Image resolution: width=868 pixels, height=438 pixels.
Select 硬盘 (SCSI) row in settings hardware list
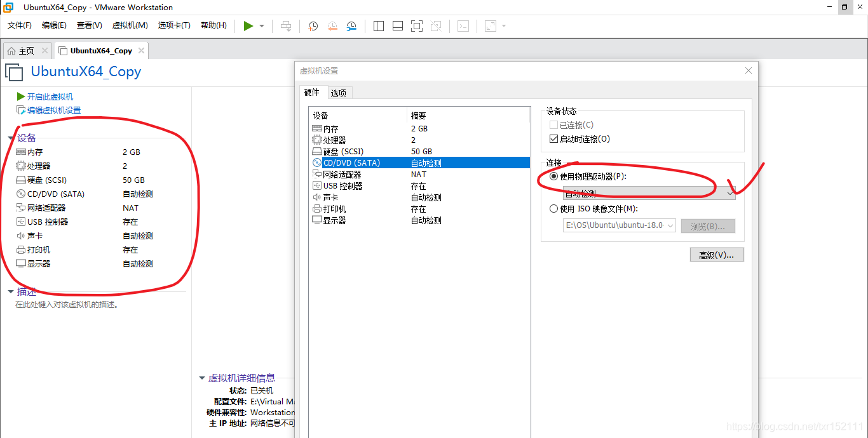pos(419,152)
